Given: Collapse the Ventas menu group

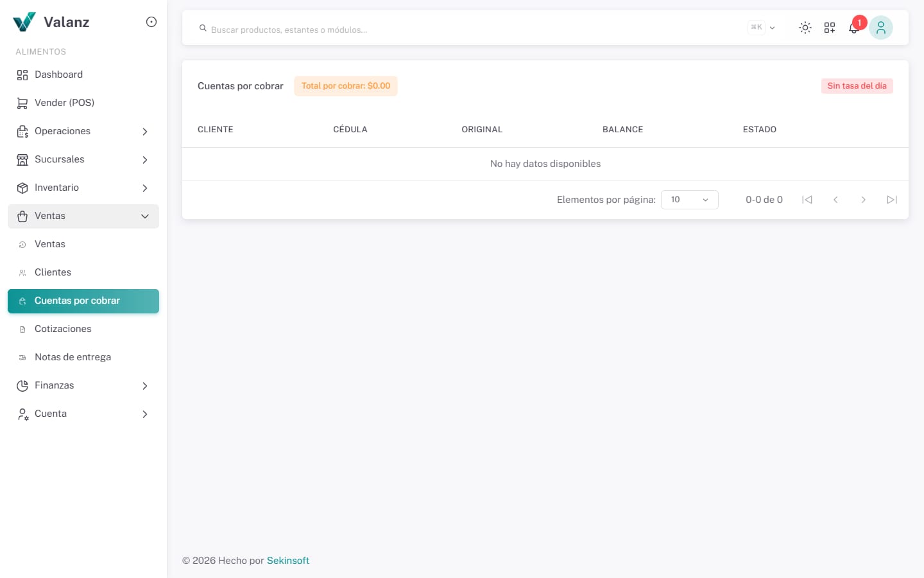Looking at the screenshot, I should point(83,216).
